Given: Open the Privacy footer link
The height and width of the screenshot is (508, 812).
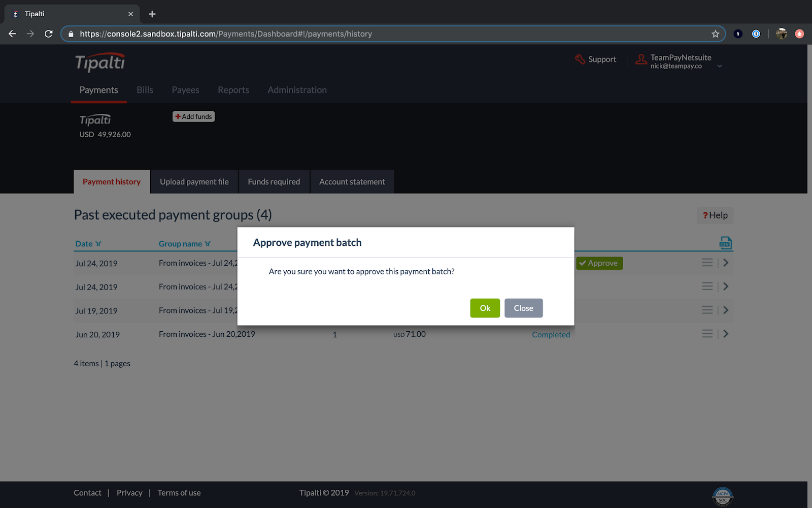Looking at the screenshot, I should click(129, 493).
